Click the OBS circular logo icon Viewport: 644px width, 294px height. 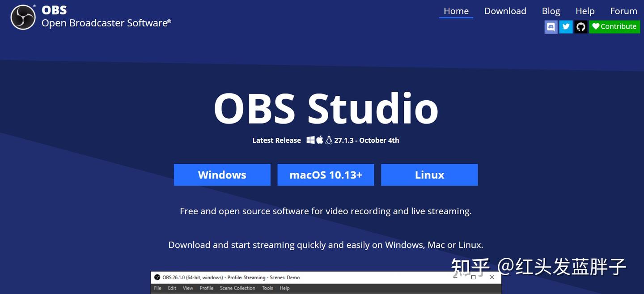tap(23, 17)
